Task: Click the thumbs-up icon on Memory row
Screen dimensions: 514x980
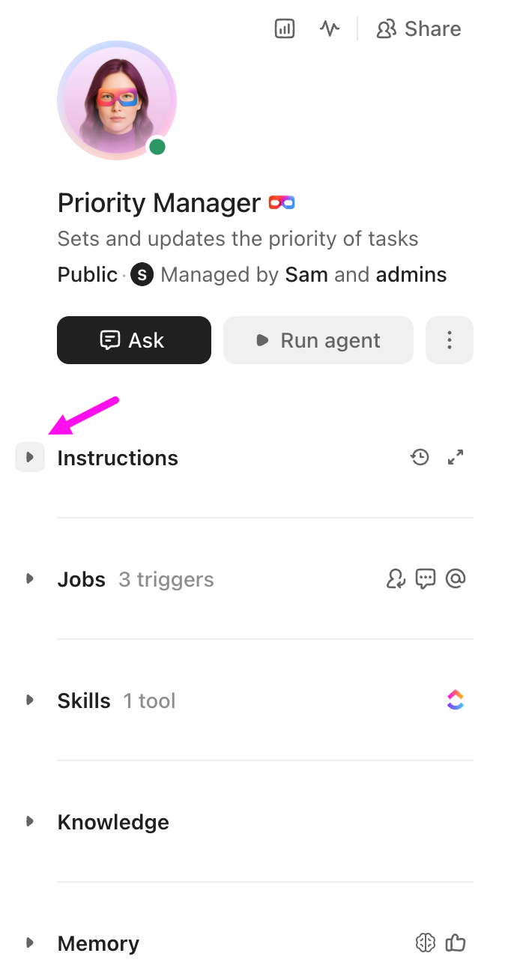Action: click(456, 943)
